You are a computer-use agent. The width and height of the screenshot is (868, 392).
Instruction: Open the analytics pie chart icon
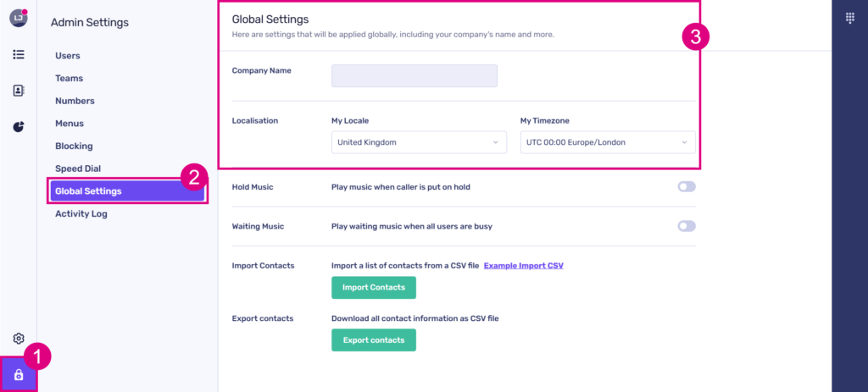point(18,127)
